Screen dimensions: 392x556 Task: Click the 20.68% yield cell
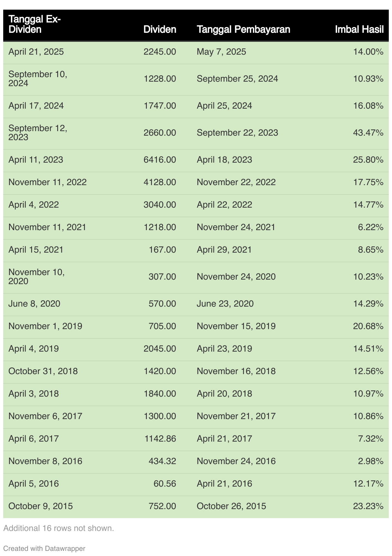click(x=368, y=326)
